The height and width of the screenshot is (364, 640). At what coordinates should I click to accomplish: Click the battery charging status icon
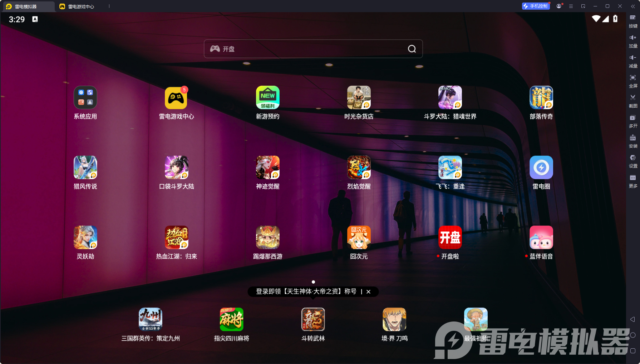tap(615, 19)
